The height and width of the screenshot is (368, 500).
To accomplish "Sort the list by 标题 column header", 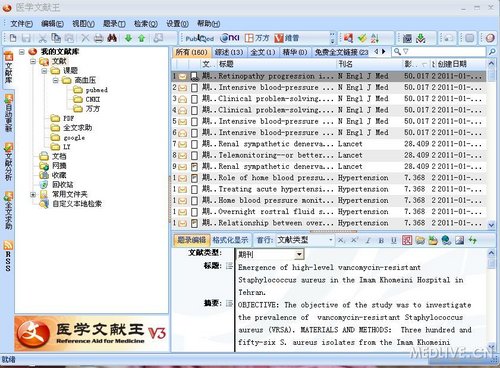I will click(277, 64).
